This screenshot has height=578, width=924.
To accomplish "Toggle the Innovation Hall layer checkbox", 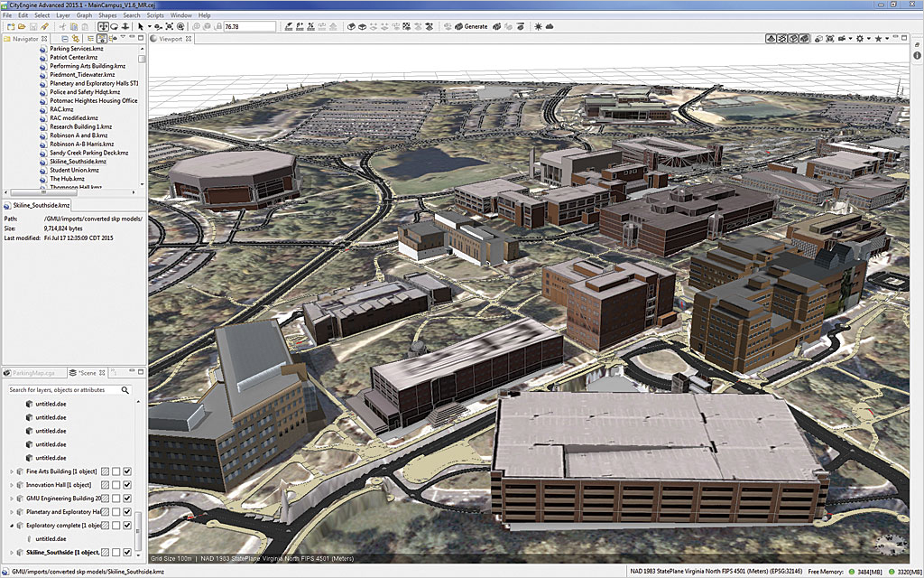I will coord(126,483).
